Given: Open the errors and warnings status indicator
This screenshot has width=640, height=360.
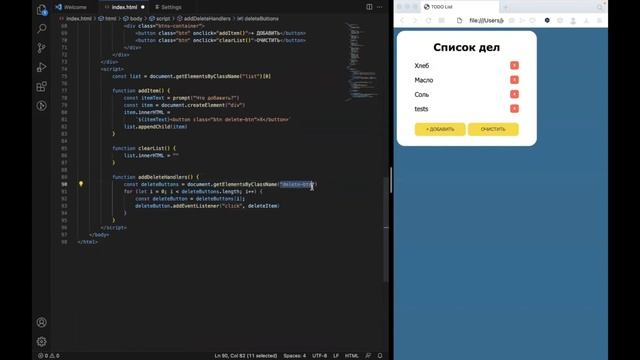Looking at the screenshot, I should 49,356.
